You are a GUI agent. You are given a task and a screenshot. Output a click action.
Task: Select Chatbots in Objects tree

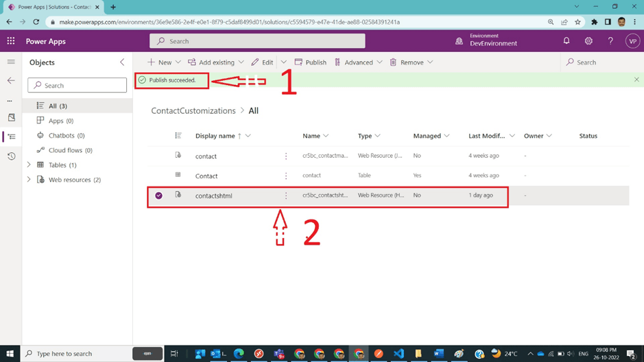point(66,136)
